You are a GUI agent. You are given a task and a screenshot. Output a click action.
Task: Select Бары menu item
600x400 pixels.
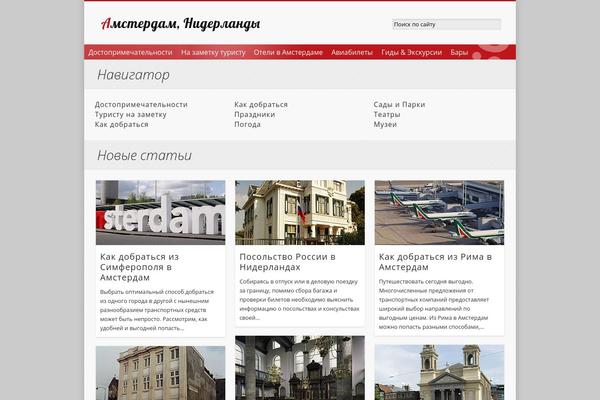click(x=459, y=52)
